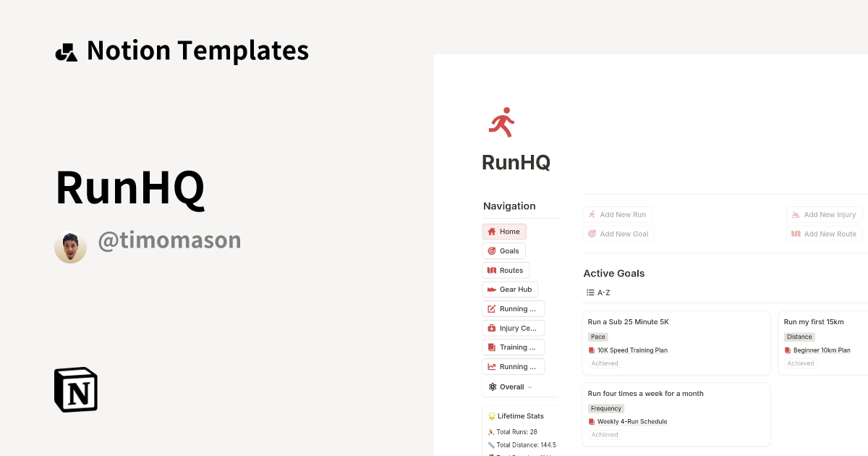The height and width of the screenshot is (456, 868).
Task: Select Goals in the Navigation menu
Action: [503, 250]
